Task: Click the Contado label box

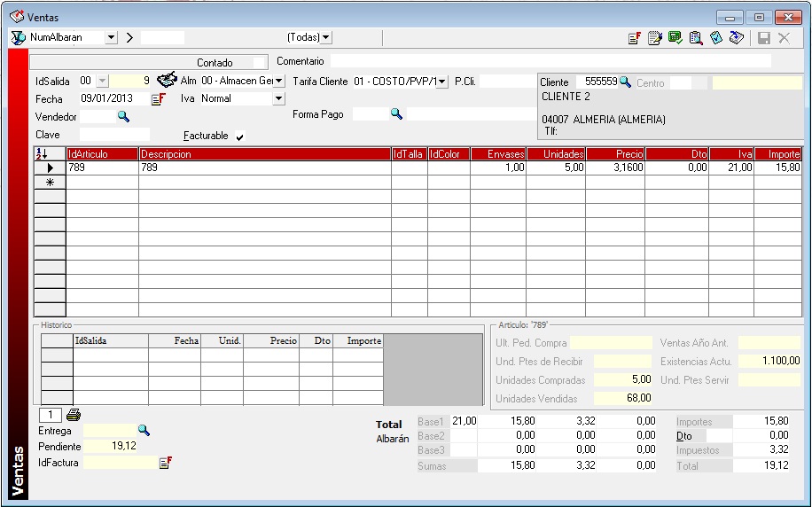Action: [x=149, y=62]
